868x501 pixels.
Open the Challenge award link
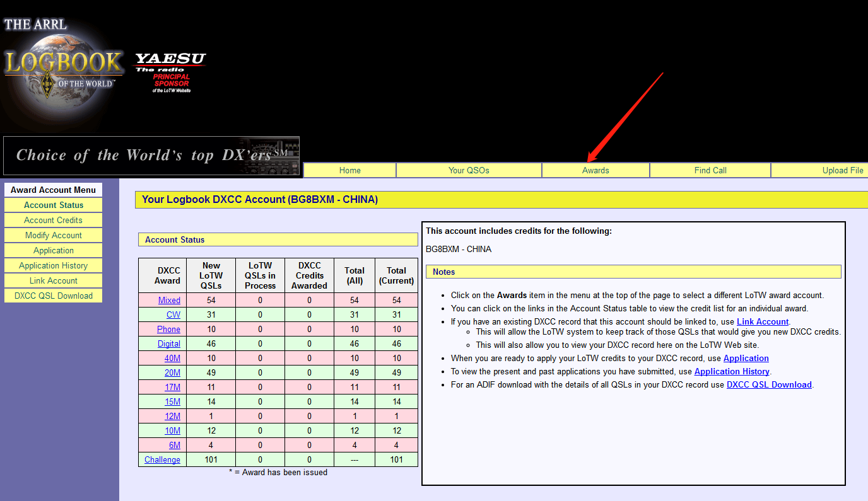pyautogui.click(x=162, y=460)
